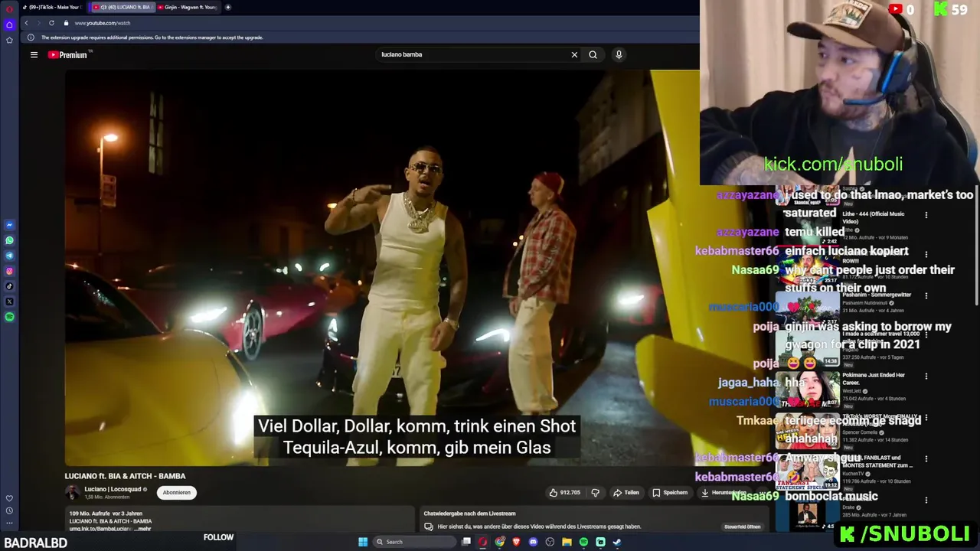The width and height of the screenshot is (980, 551).
Task: Click the Herunterladen download button
Action: coord(724,493)
